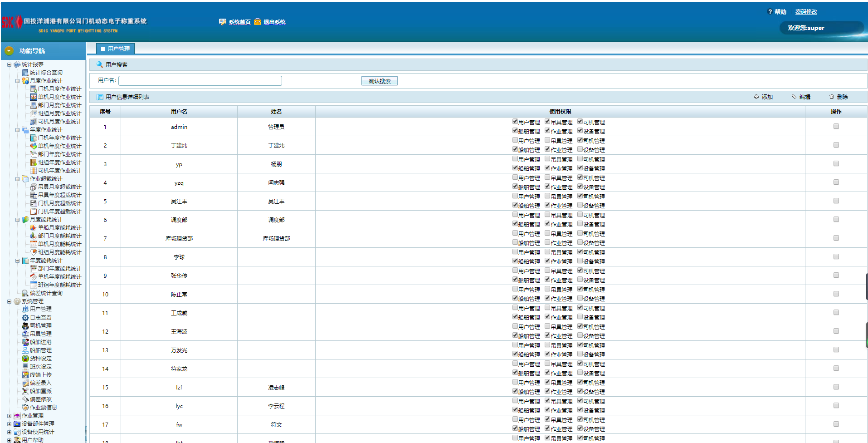Click the 删除 trash icon
Screen dimensions: 868x443
(x=832, y=97)
